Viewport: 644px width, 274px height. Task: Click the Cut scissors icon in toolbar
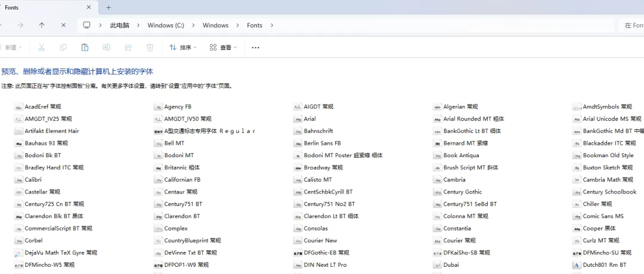coord(41,48)
